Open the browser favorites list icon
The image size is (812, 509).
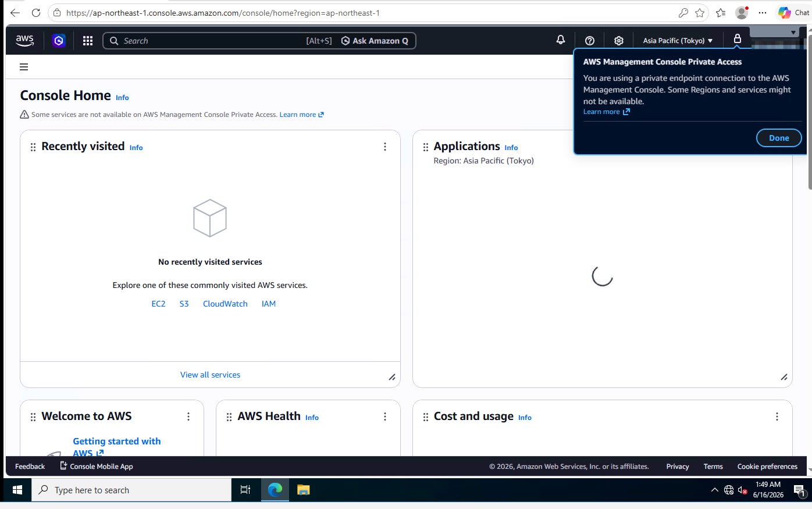tap(721, 13)
